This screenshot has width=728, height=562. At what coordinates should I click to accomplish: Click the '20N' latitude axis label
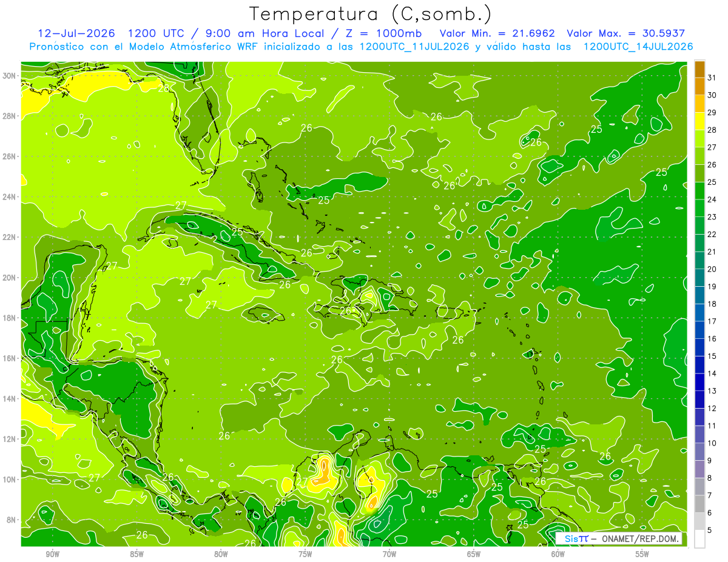click(9, 278)
